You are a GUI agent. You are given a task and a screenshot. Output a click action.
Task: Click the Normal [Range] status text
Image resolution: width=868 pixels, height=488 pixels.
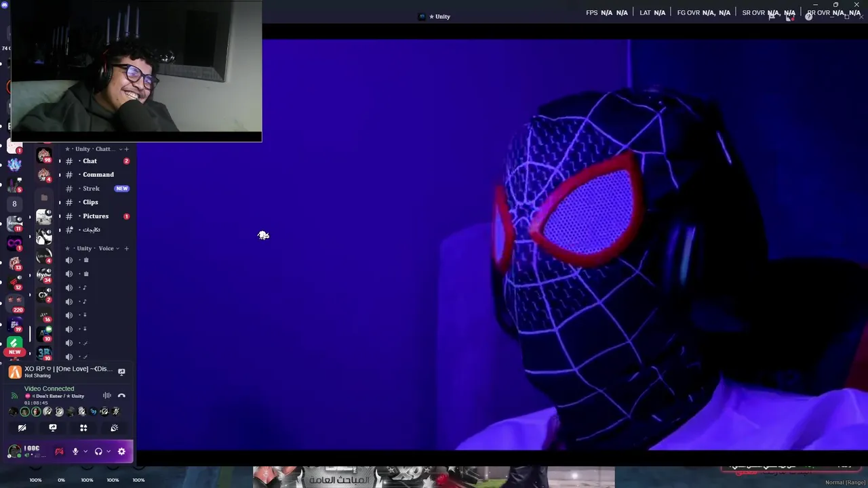click(845, 483)
